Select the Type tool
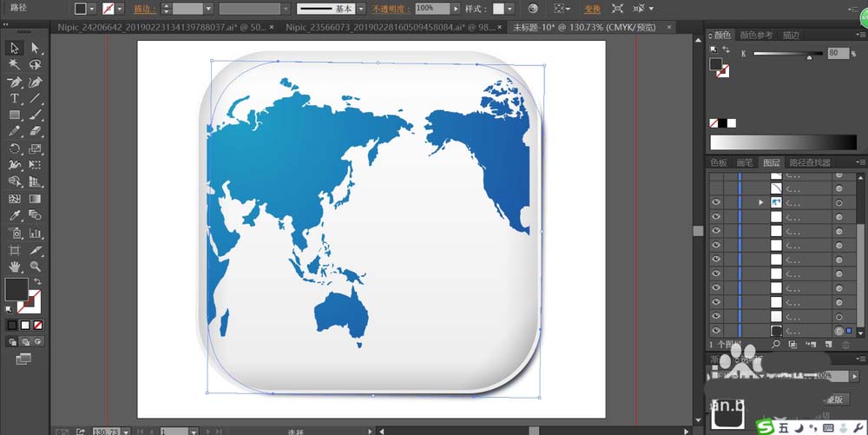 tap(15, 98)
